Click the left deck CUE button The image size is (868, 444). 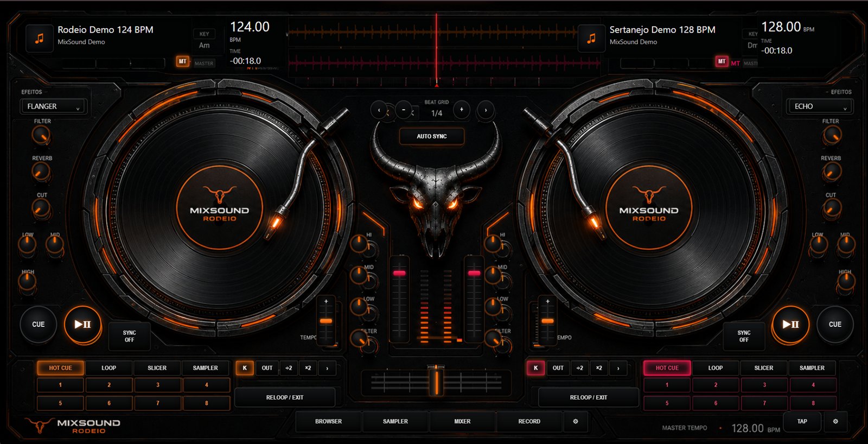(38, 325)
